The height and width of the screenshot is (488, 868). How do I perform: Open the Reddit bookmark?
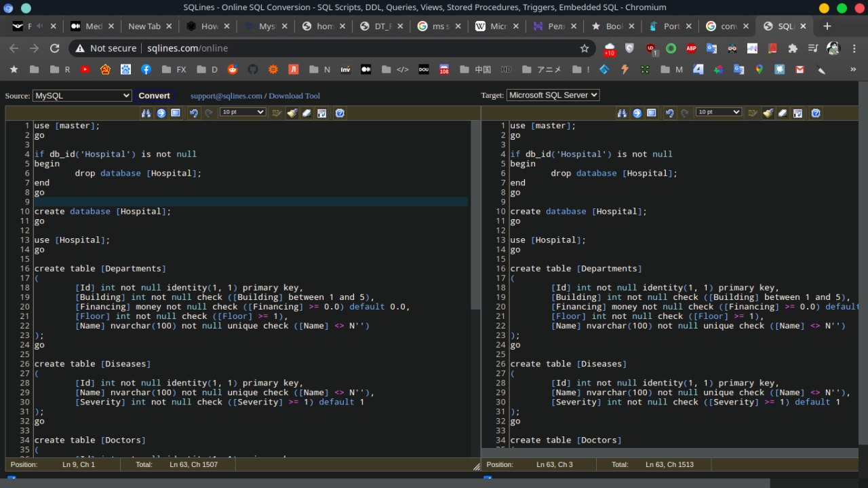[233, 69]
